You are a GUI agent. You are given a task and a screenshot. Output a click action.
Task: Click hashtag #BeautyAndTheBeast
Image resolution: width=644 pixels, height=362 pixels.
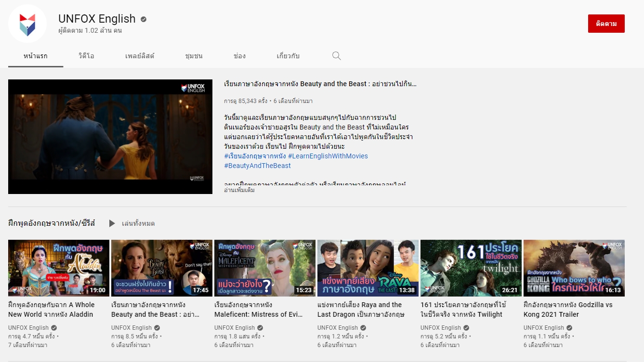(x=257, y=166)
